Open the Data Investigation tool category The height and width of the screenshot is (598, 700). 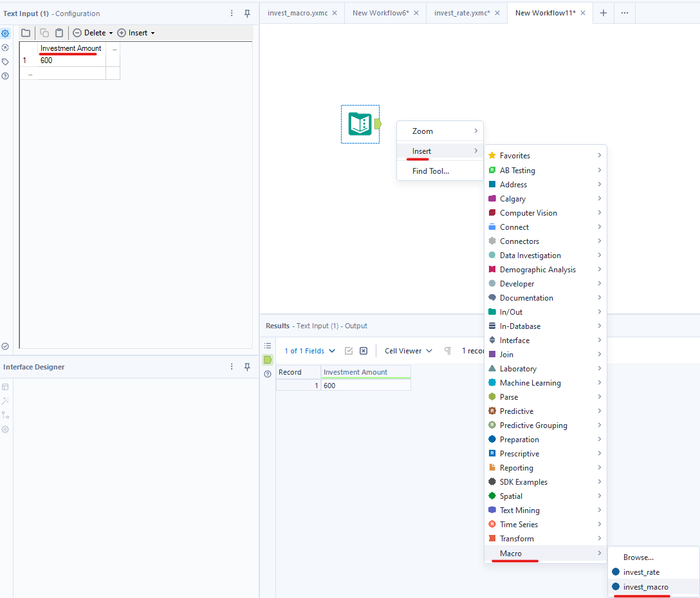point(545,256)
